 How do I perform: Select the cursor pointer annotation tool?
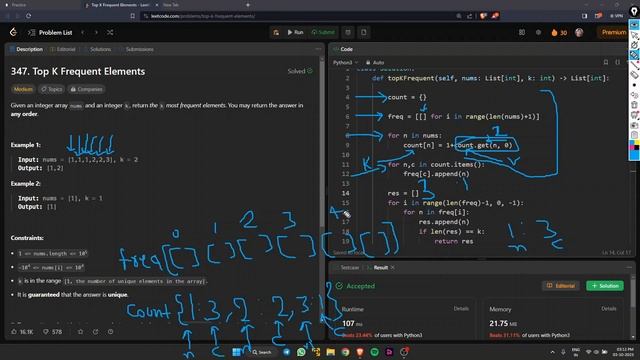(634, 35)
